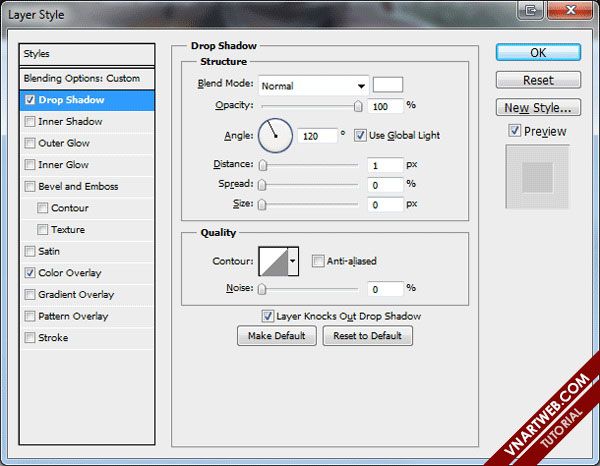600x466 pixels.
Task: Click the OK button
Action: click(x=538, y=53)
